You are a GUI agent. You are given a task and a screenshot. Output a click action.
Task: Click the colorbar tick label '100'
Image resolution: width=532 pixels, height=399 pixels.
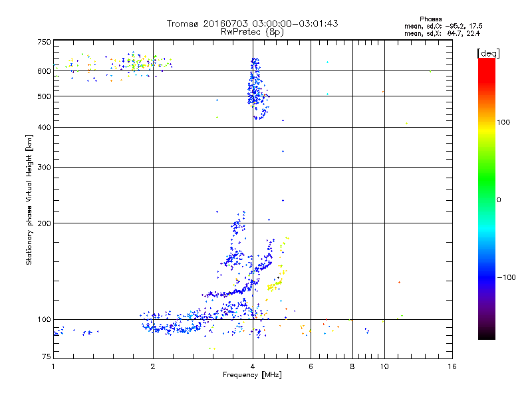click(503, 122)
